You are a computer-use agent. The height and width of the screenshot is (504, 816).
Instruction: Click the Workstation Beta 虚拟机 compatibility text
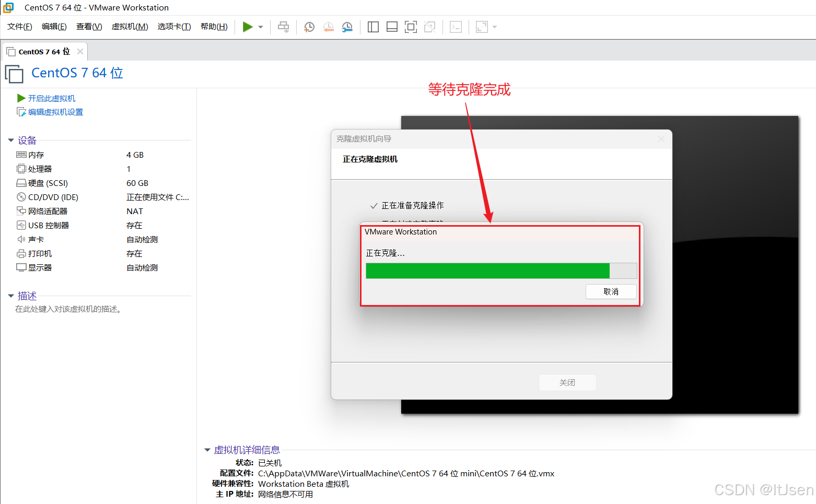pos(304,484)
